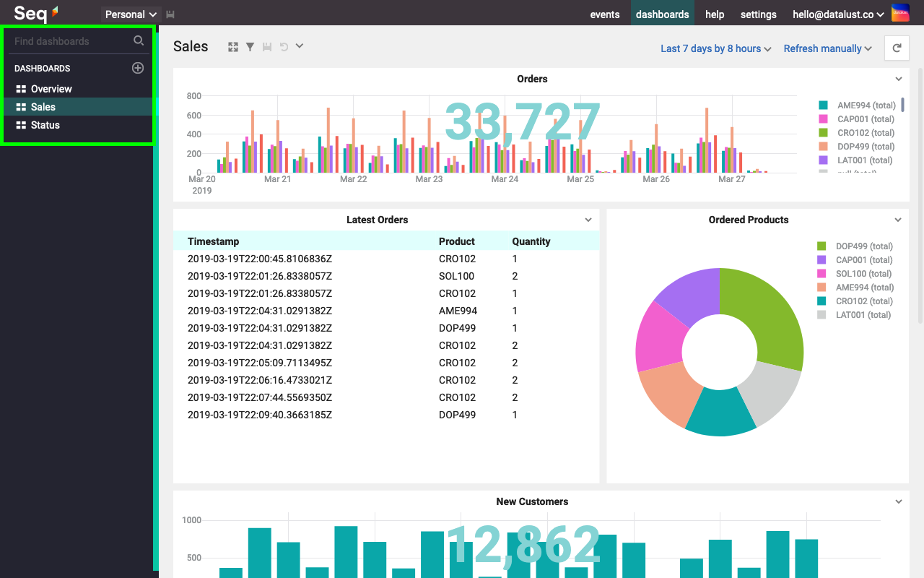The width and height of the screenshot is (924, 578).
Task: Click the New Customers panel title
Action: 532,501
